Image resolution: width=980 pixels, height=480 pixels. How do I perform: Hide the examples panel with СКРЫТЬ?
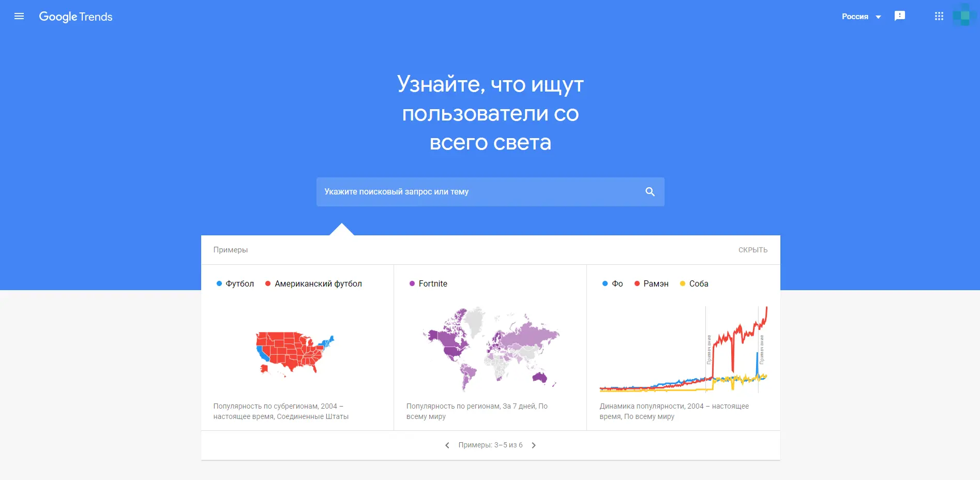point(752,250)
